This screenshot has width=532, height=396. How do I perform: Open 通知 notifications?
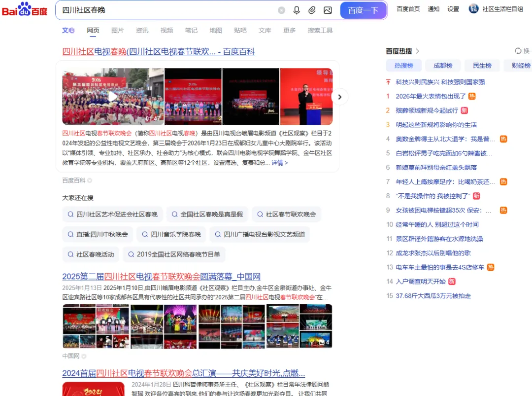(x=433, y=9)
